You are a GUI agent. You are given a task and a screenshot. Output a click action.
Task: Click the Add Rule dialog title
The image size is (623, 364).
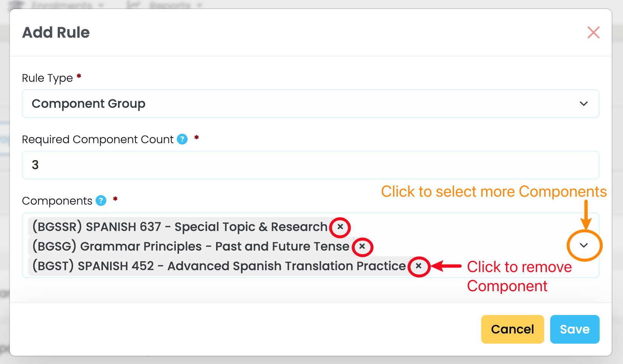point(56,32)
